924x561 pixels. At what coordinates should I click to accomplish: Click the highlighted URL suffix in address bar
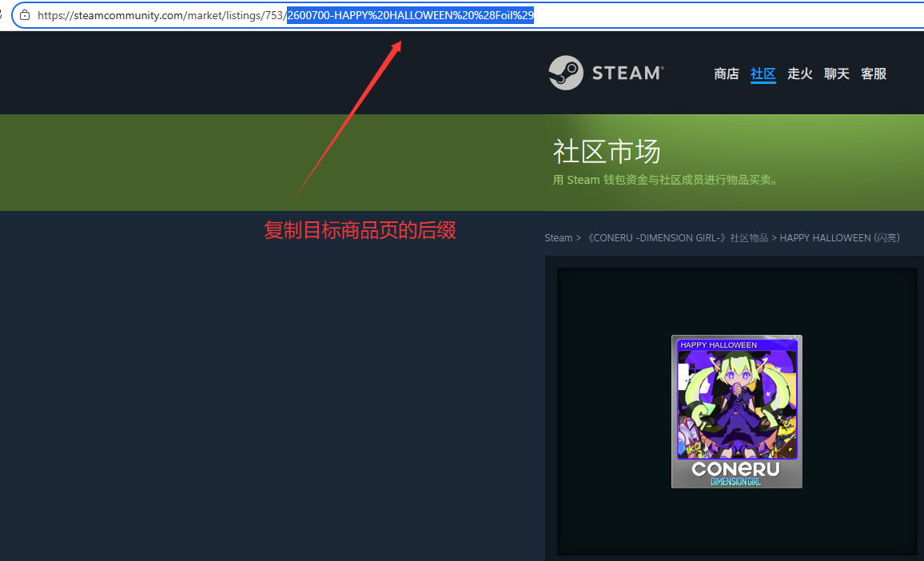point(410,15)
